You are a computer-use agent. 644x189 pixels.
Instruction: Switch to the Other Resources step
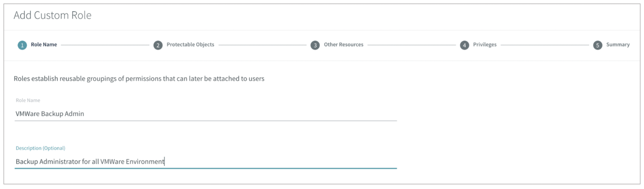coord(343,45)
